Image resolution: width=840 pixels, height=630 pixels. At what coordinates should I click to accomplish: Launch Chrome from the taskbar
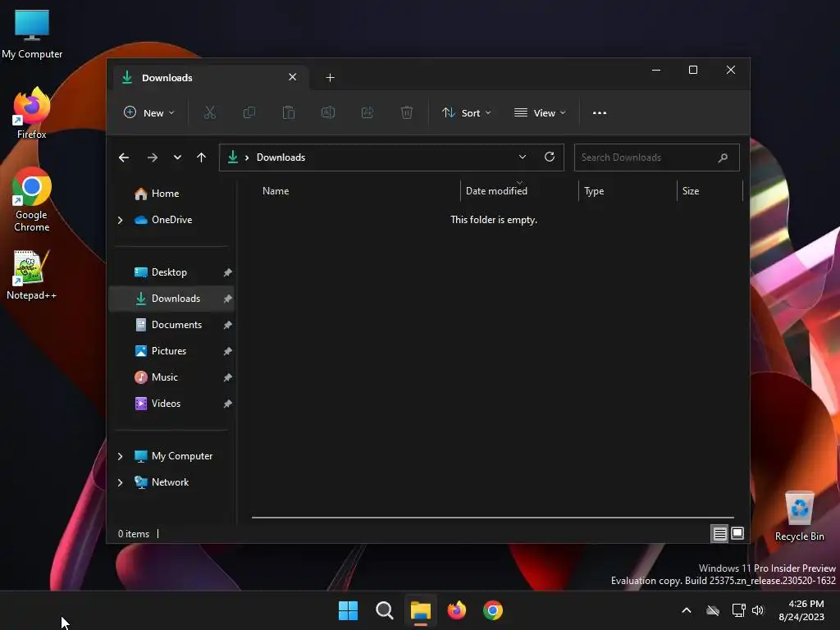[x=493, y=610]
